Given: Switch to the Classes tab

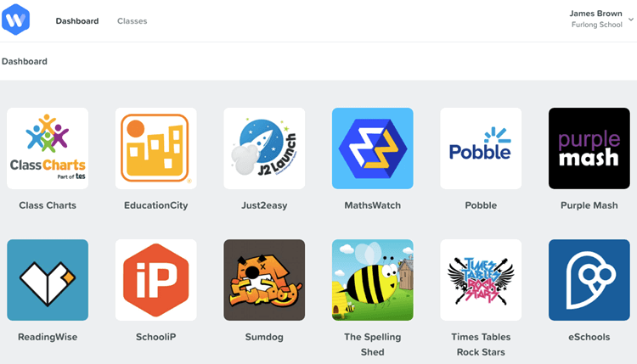Looking at the screenshot, I should pos(132,21).
